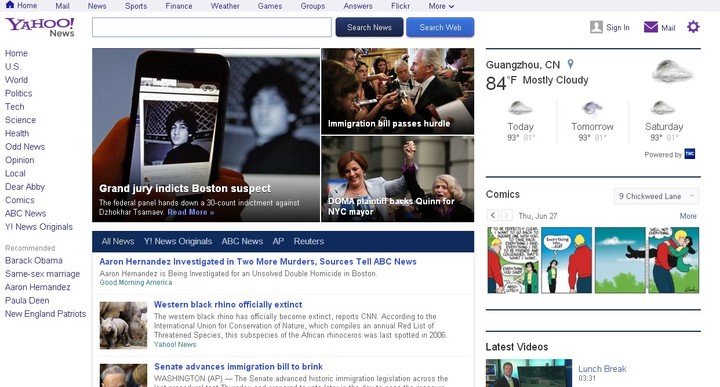Click the Home house icon in top bar

pos(10,5)
